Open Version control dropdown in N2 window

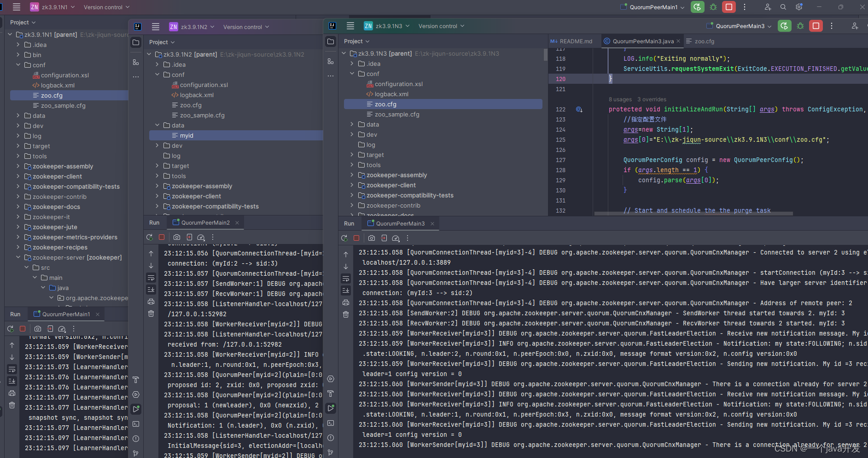click(246, 27)
